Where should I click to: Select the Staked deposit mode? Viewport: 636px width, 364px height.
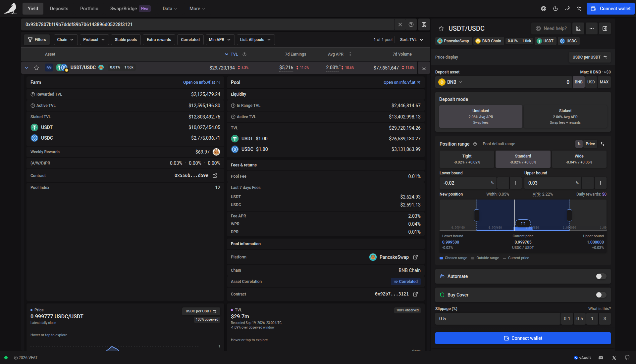point(565,116)
